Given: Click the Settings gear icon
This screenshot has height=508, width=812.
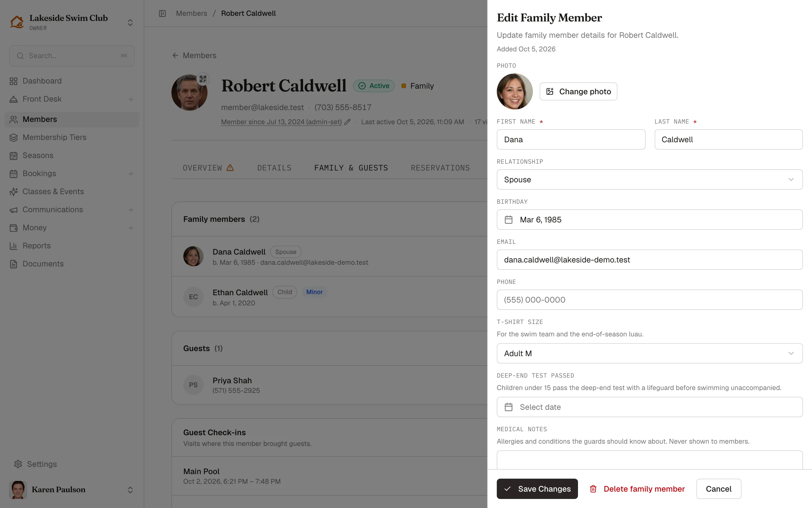Looking at the screenshot, I should pos(18,464).
